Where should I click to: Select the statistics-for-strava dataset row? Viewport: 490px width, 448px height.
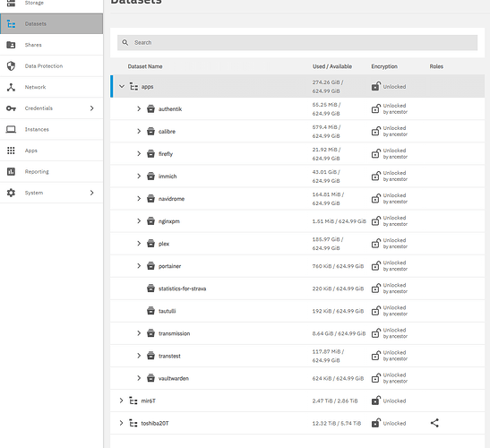point(297,289)
